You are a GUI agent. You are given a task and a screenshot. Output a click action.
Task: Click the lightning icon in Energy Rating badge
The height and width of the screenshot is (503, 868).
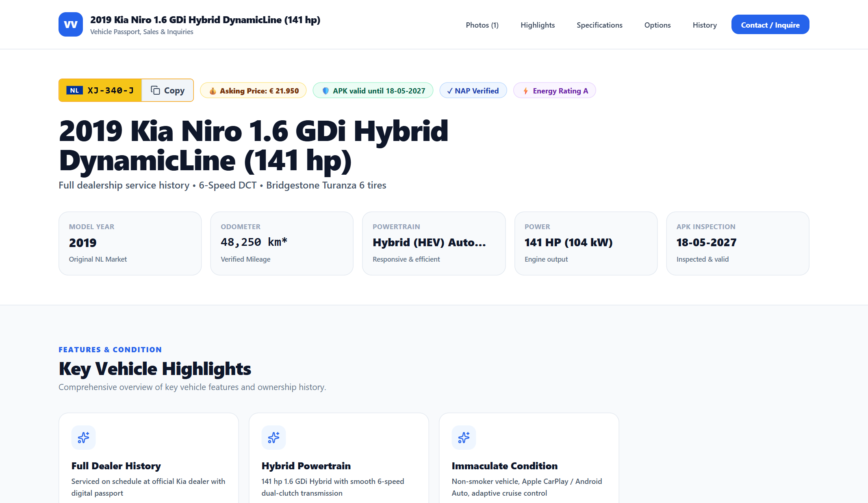pyautogui.click(x=525, y=91)
